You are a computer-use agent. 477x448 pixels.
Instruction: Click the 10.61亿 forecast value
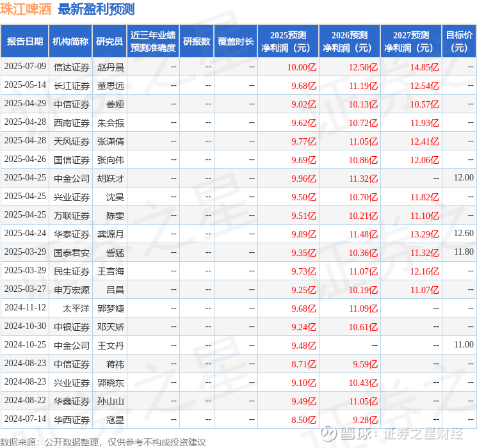pos(363,327)
